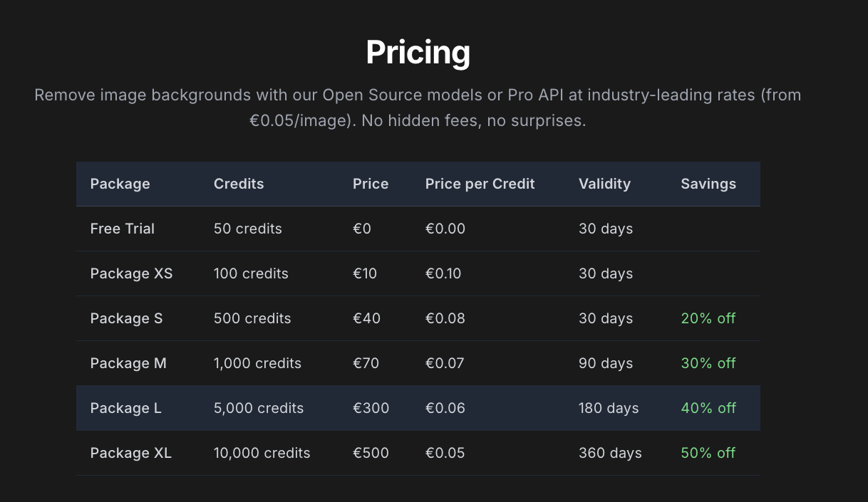The width and height of the screenshot is (868, 502).
Task: Click the Package XS row label
Action: 131,273
